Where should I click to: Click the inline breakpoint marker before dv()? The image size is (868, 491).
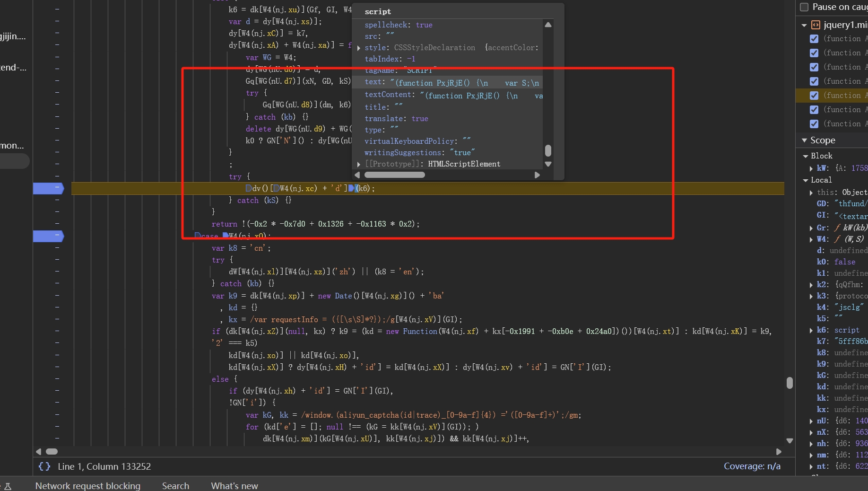(x=249, y=188)
